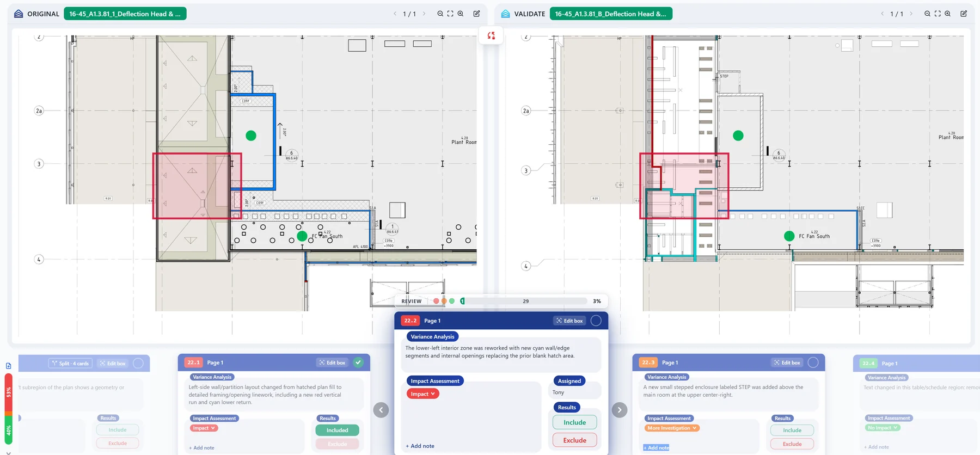Image resolution: width=980 pixels, height=455 pixels.
Task: Click the red highlighted region box in the Original drawing
Action: 197,186
